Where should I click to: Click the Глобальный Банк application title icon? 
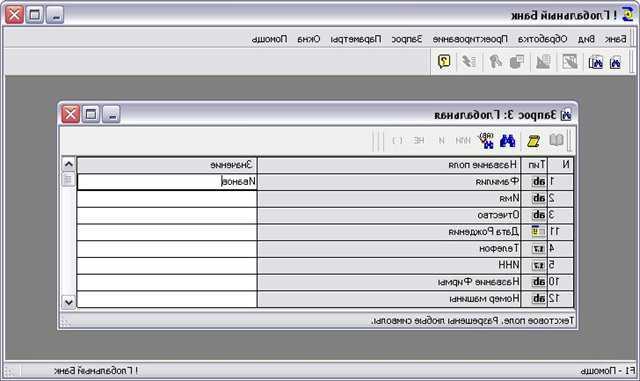627,15
